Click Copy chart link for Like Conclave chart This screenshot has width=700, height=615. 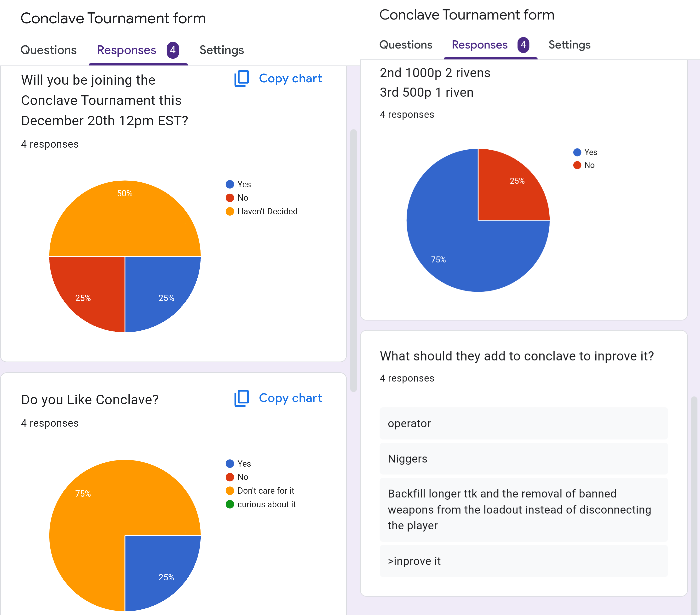click(x=290, y=398)
